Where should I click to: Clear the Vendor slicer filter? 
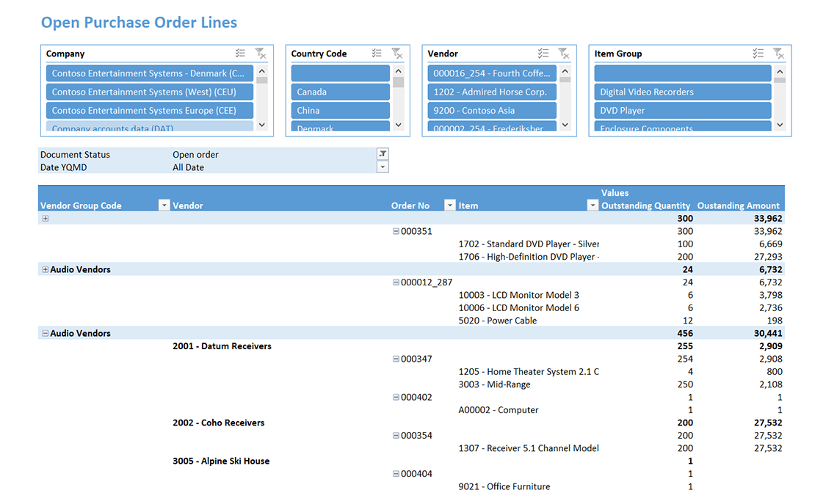[x=564, y=54]
